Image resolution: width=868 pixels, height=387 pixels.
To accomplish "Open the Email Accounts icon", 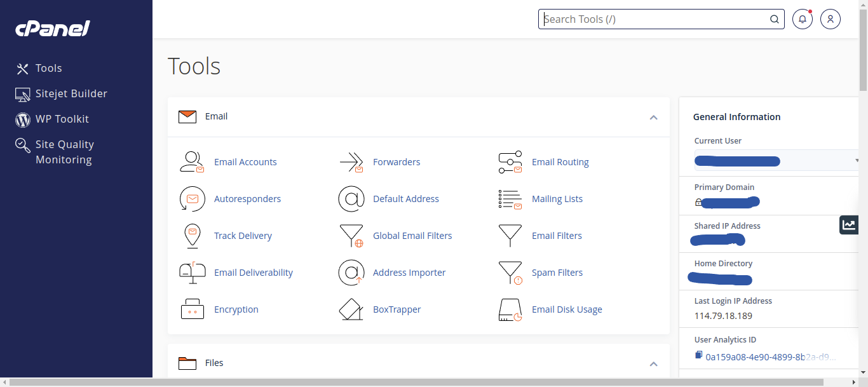I will (192, 162).
